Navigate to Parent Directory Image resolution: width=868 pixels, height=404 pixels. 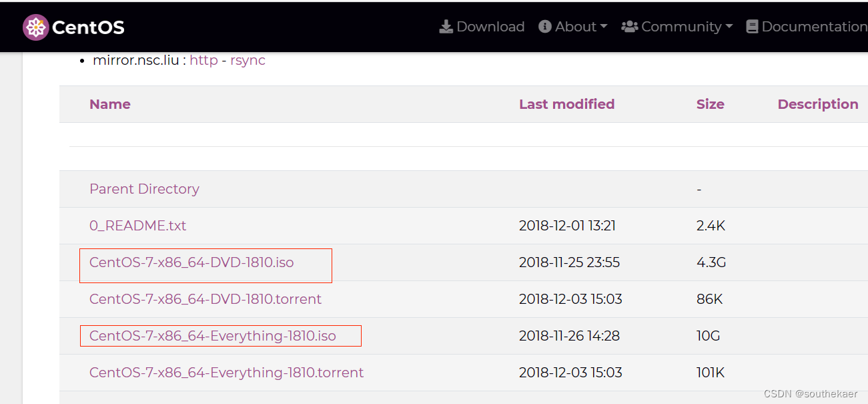(144, 189)
